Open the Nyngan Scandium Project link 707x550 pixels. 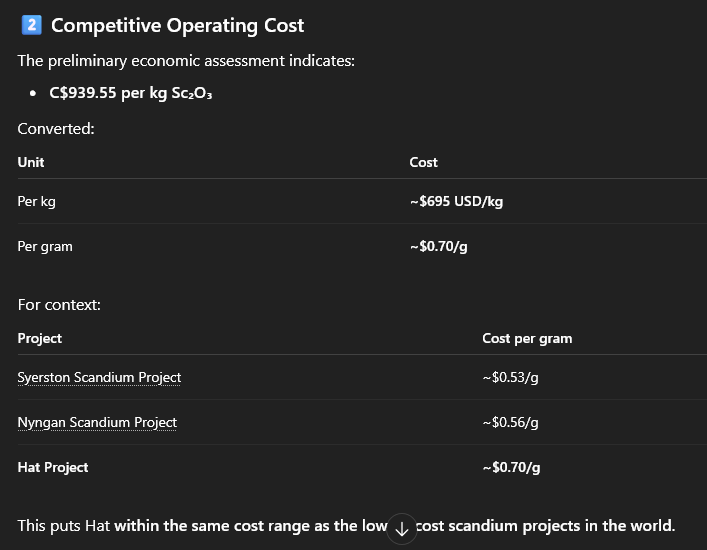(97, 422)
